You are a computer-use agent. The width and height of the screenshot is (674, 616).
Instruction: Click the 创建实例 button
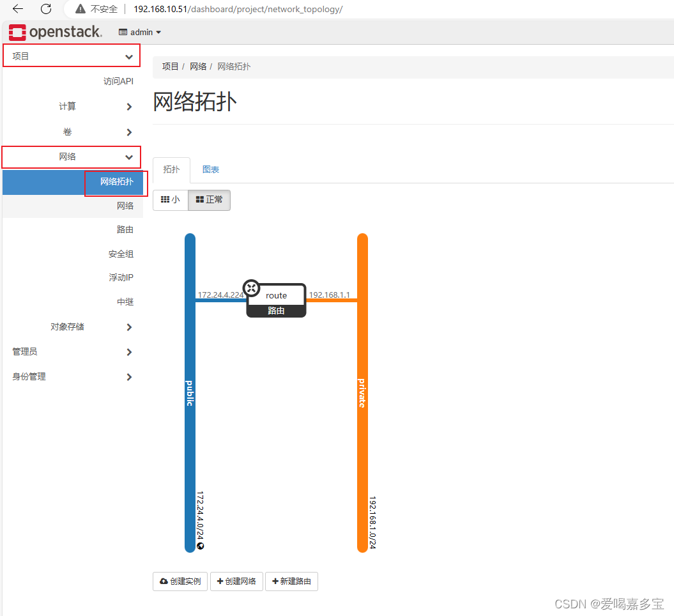pyautogui.click(x=180, y=581)
